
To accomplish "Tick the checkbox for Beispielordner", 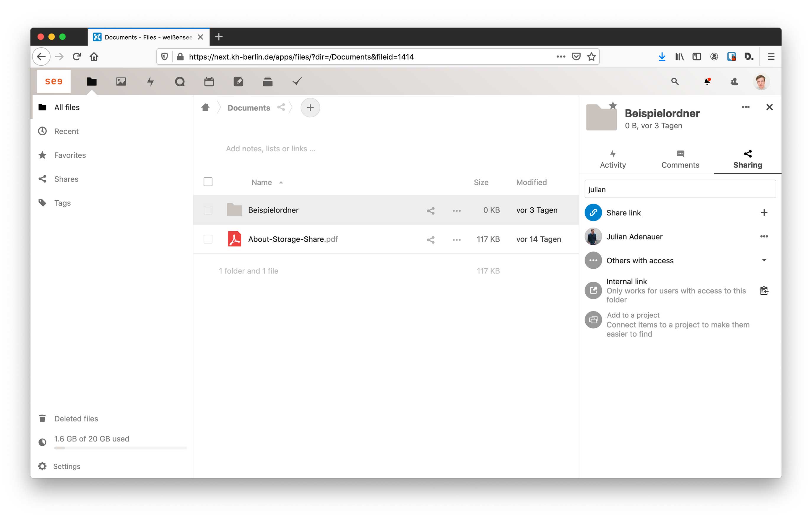I will point(208,210).
